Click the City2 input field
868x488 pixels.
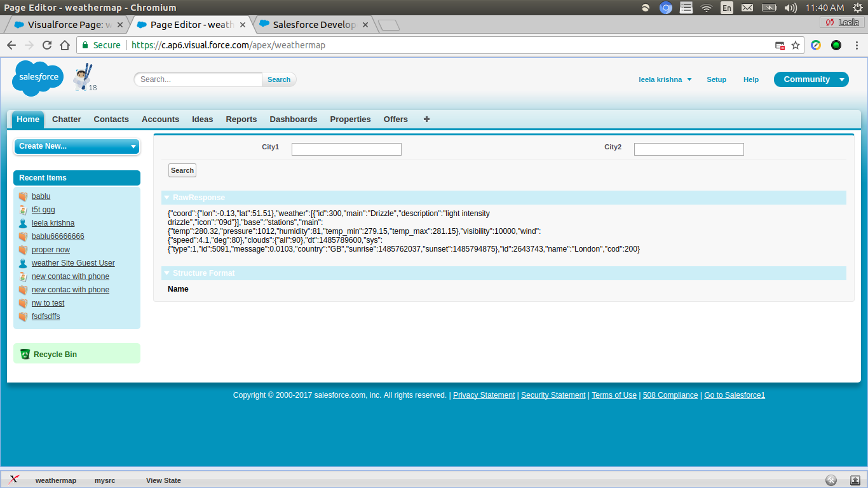point(689,149)
